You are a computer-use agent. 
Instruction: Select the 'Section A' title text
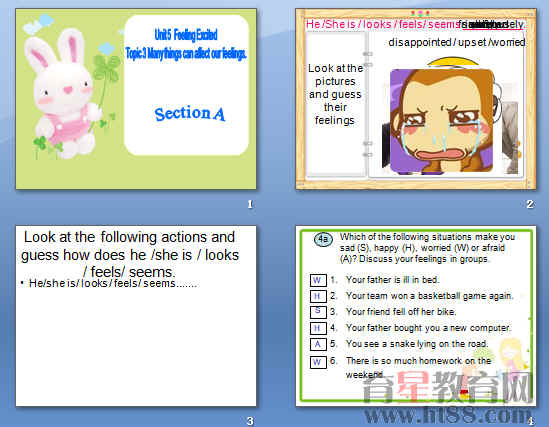(x=189, y=113)
